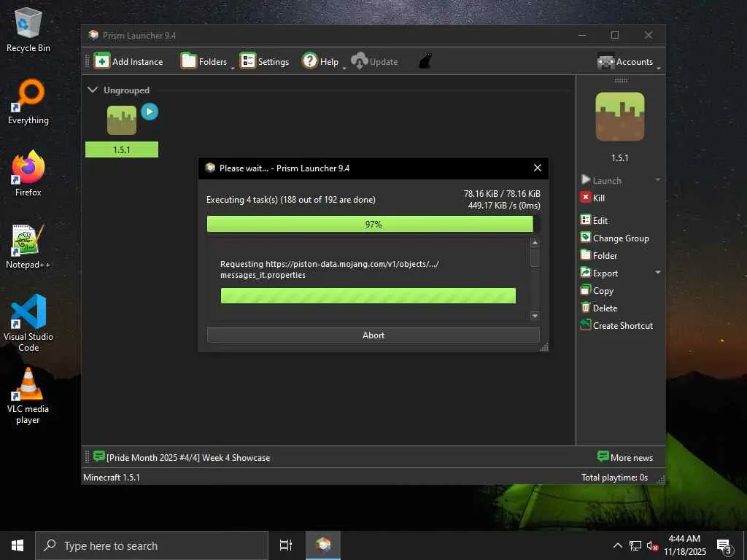Open the Help menu in the toolbar
Image resolution: width=747 pixels, height=560 pixels.
click(322, 61)
